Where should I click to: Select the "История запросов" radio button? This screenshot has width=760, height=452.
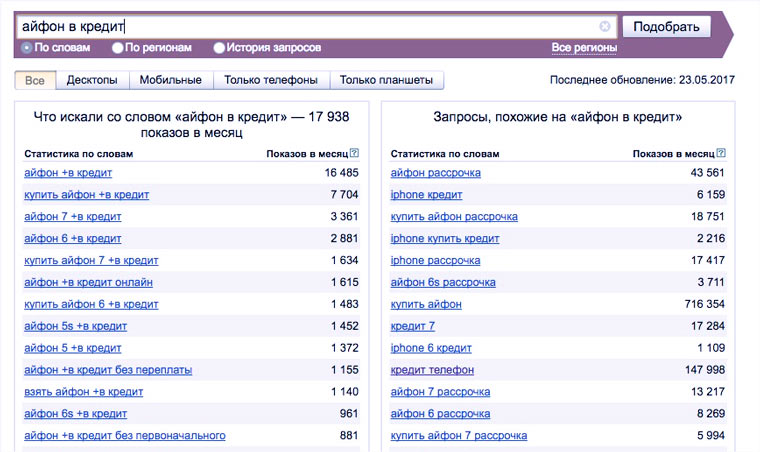(x=219, y=47)
